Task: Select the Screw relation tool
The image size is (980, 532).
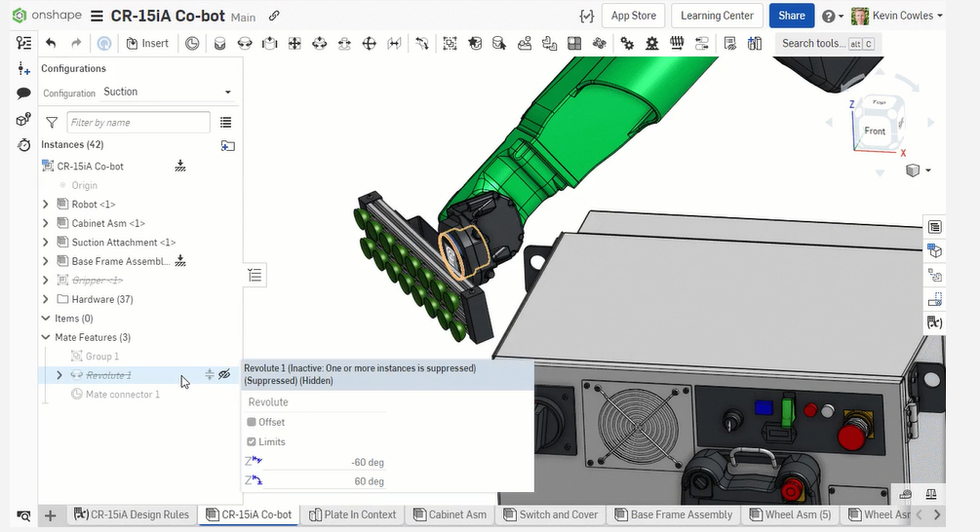Action: click(x=677, y=43)
